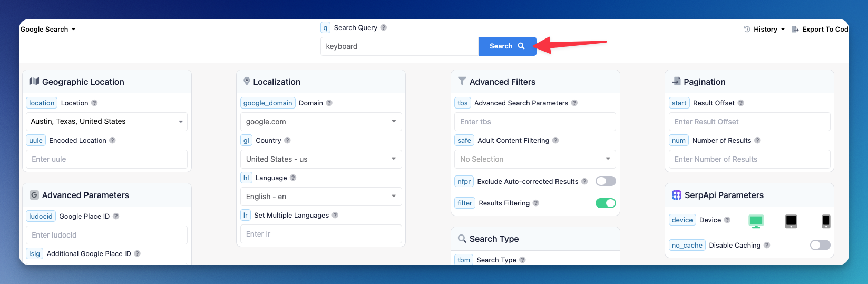Click help icon next to Result Offset

point(741,103)
